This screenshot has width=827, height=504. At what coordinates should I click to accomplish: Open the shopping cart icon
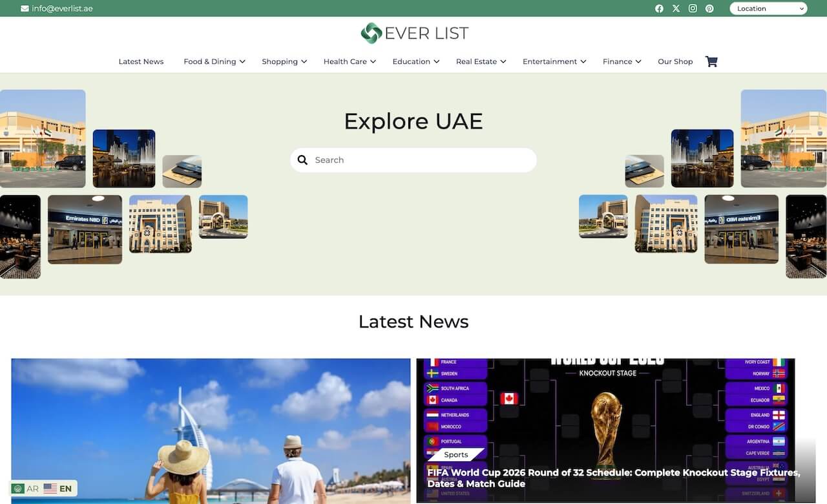[711, 61]
